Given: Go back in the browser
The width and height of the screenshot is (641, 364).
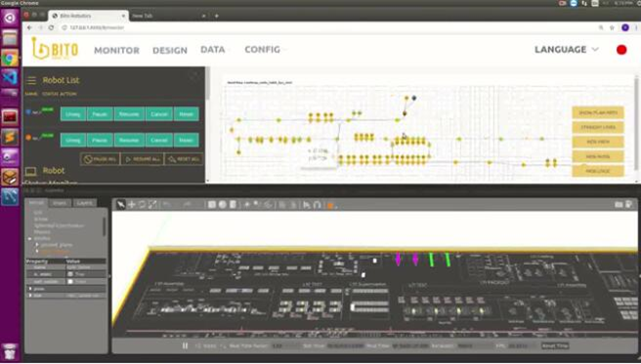Looking at the screenshot, I should pos(29,27).
